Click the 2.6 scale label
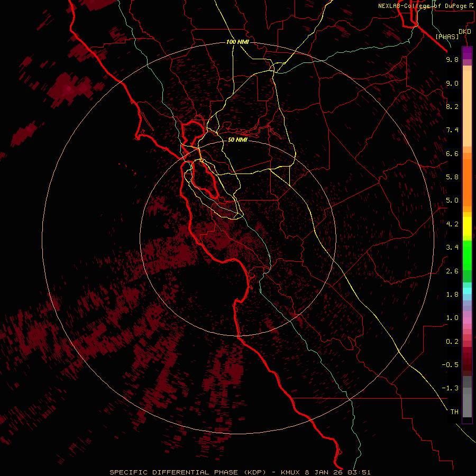Image resolution: width=476 pixels, height=476 pixels. pyautogui.click(x=452, y=271)
